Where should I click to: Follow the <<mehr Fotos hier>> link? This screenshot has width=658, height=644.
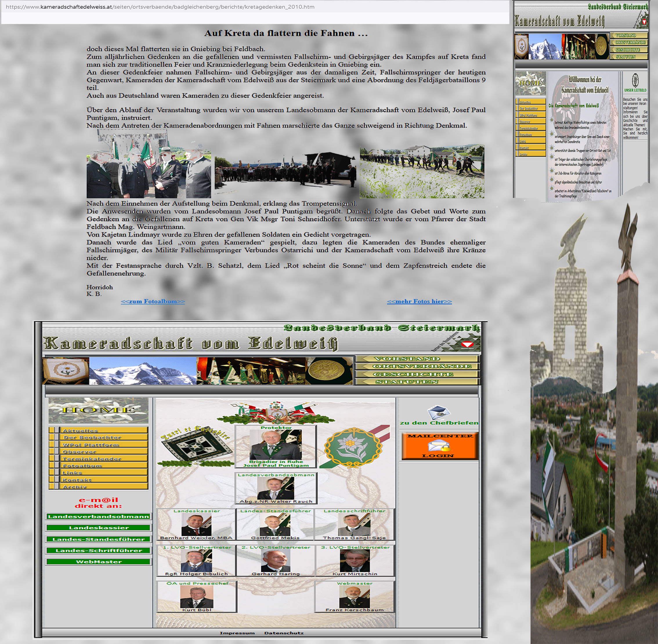coord(419,301)
